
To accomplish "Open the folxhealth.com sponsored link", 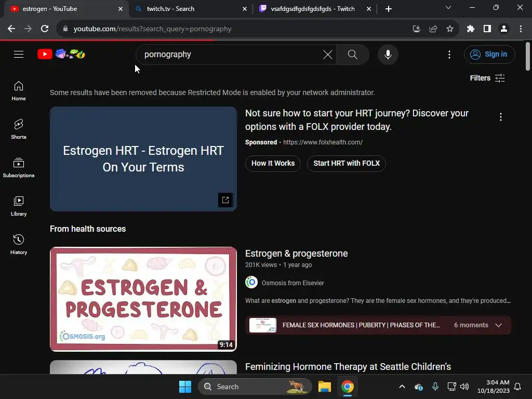I will pyautogui.click(x=323, y=142).
